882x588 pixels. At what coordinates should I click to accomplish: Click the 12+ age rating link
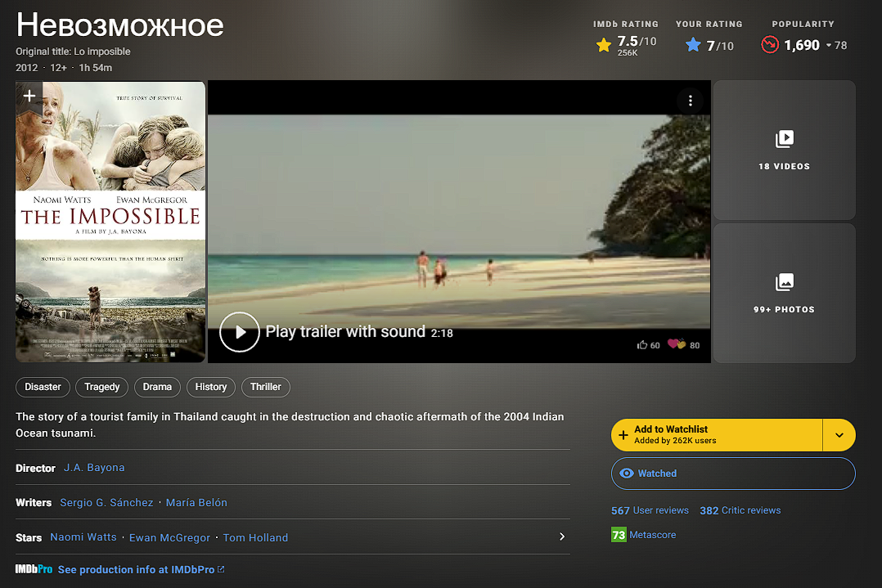59,67
